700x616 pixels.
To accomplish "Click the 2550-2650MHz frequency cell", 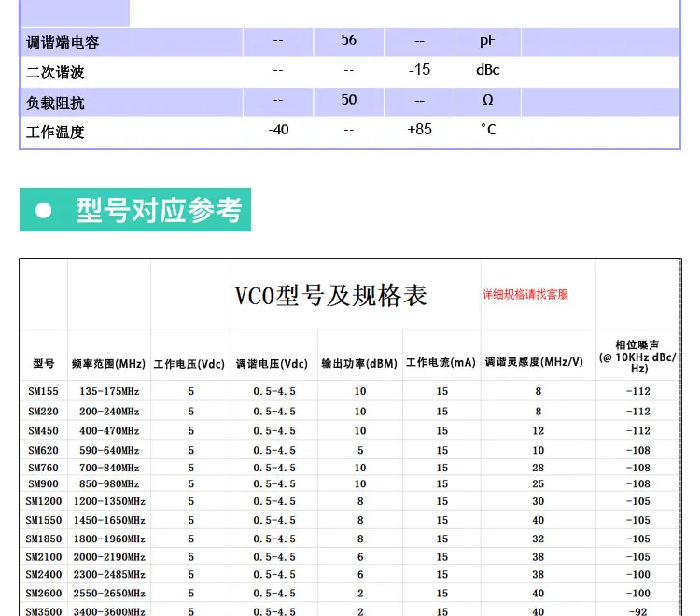I will (109, 594).
